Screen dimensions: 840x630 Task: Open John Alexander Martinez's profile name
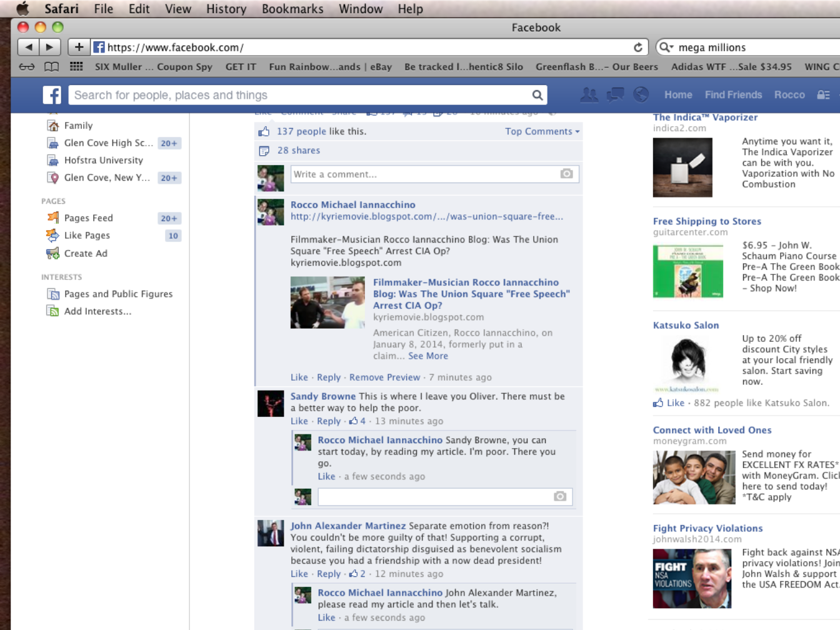point(348,526)
